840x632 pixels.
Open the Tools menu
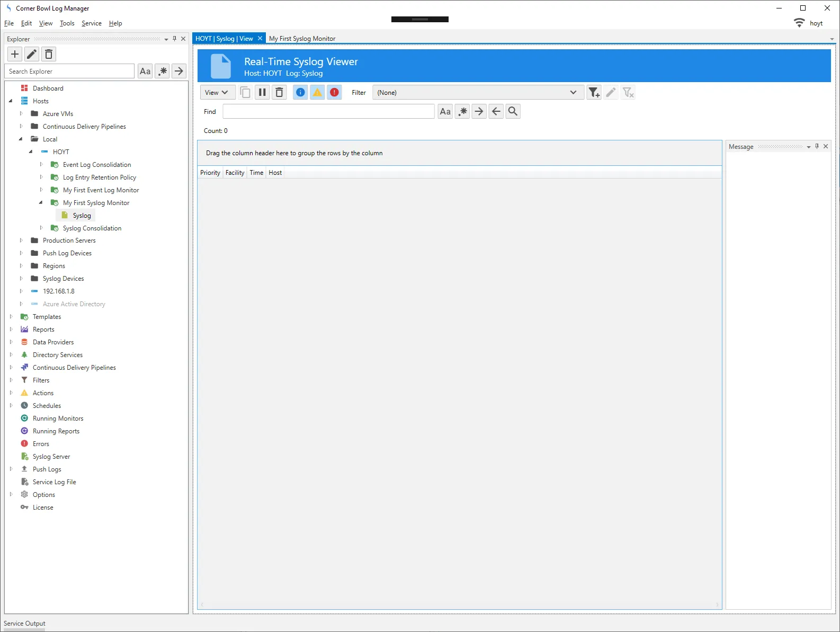[67, 23]
